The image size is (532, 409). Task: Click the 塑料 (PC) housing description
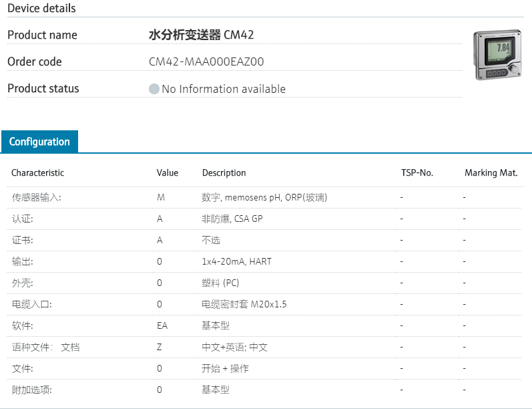tap(220, 283)
